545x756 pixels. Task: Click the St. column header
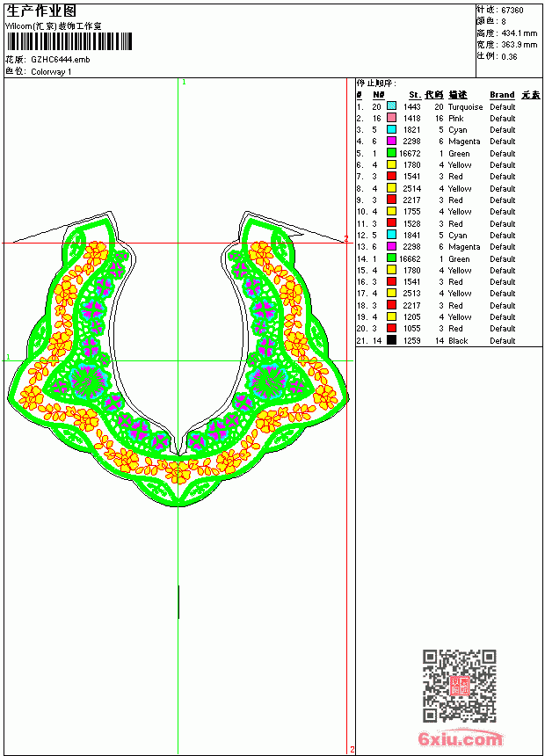[415, 95]
